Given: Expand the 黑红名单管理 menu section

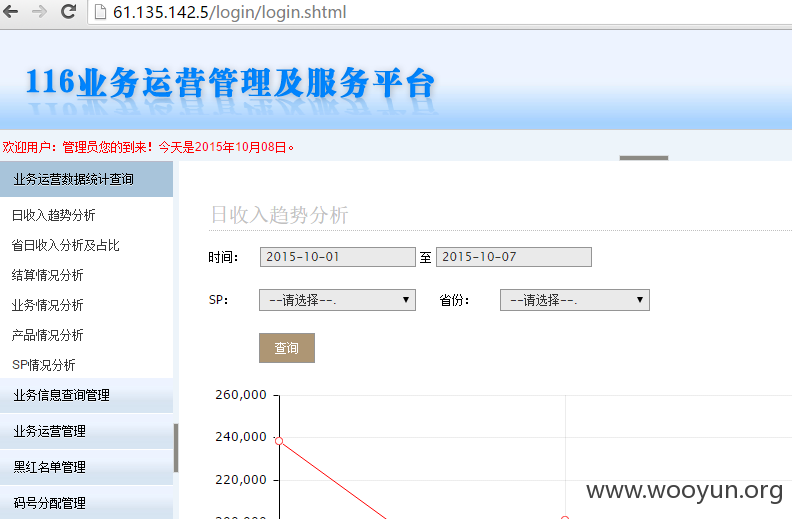Looking at the screenshot, I should 86,468.
